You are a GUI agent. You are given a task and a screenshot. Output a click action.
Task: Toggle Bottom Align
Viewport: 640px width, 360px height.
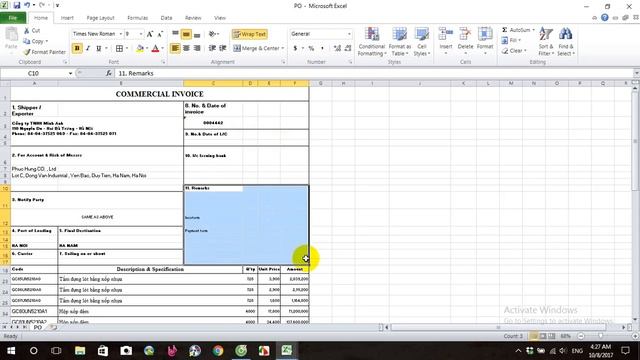click(x=197, y=34)
